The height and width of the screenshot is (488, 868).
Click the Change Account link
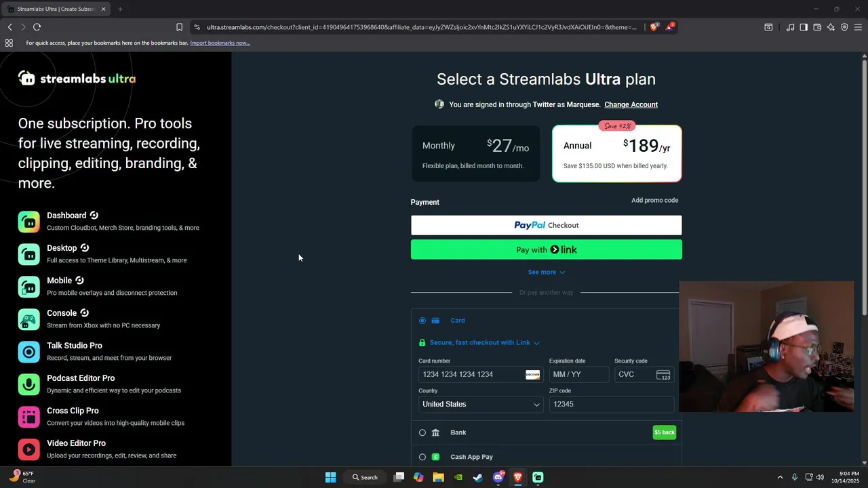(x=631, y=104)
